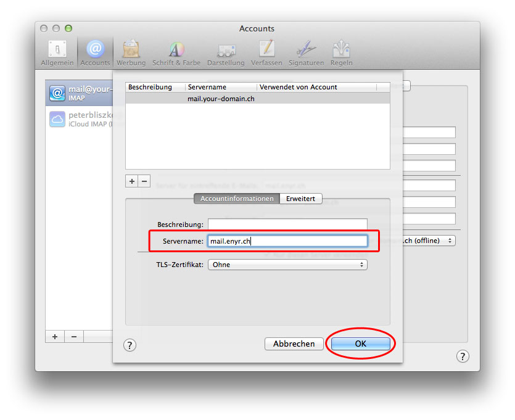Select the Accounts toolbar icon
Image resolution: width=515 pixels, height=420 pixels.
[95, 53]
